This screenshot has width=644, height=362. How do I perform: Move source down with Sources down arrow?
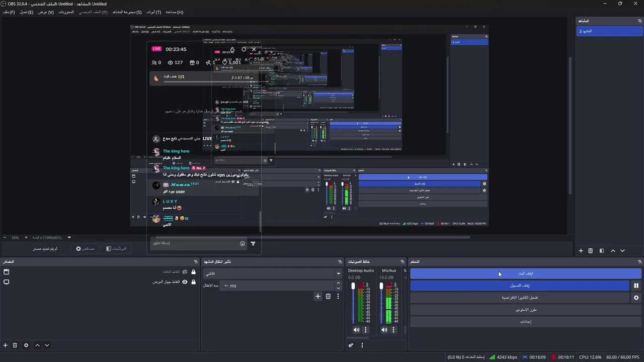click(47, 345)
